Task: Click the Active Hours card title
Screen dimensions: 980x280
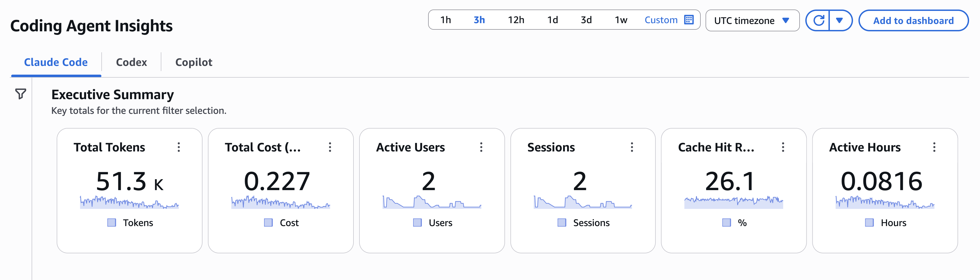Action: (x=865, y=147)
